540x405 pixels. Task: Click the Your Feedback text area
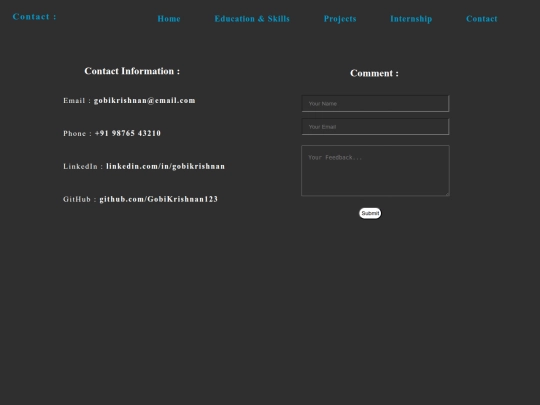pyautogui.click(x=375, y=171)
